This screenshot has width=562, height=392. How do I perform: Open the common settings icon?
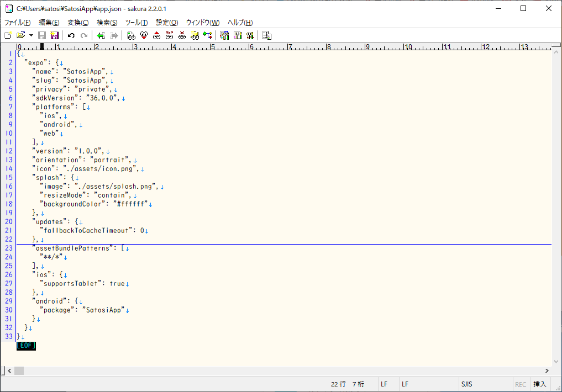250,35
